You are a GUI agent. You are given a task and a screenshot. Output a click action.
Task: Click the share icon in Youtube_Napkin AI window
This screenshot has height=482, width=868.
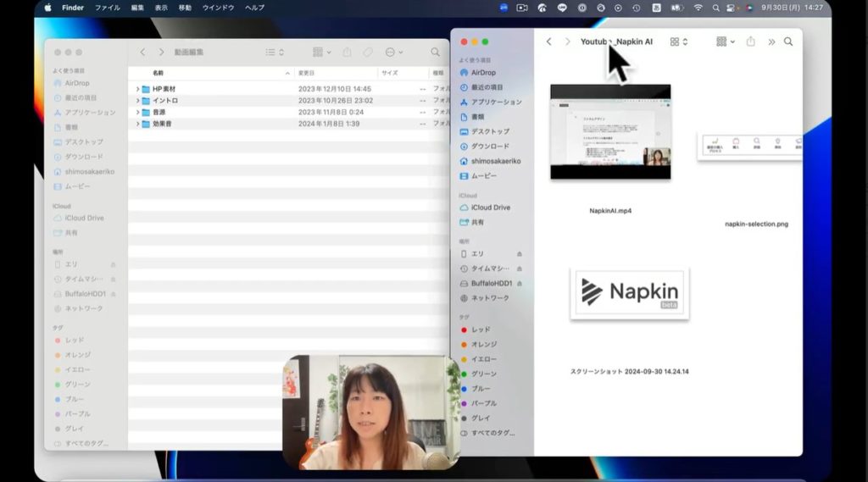pos(750,42)
